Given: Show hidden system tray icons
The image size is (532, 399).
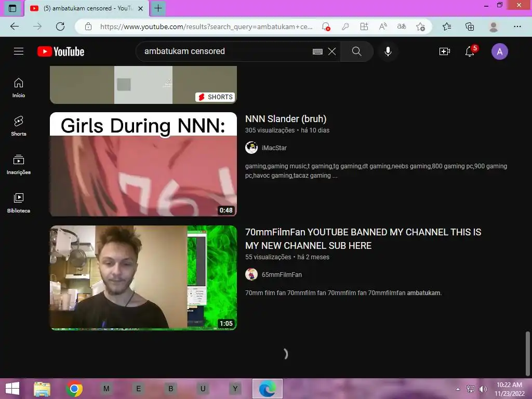Looking at the screenshot, I should (x=458, y=389).
